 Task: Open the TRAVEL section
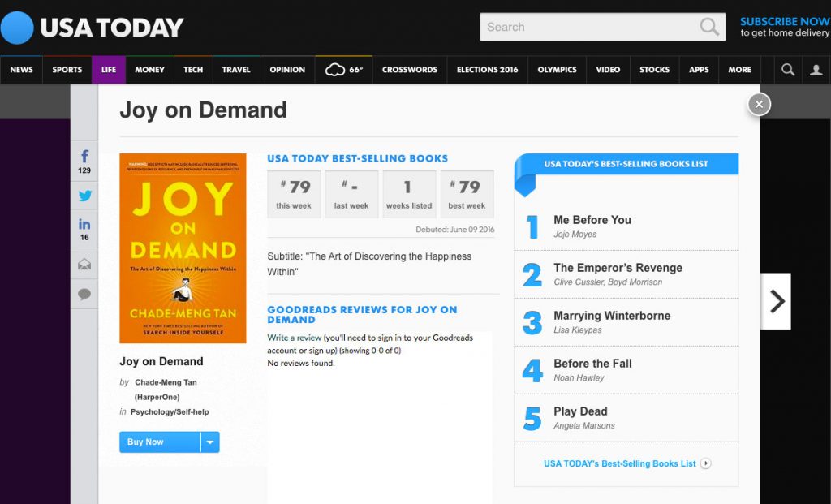236,70
